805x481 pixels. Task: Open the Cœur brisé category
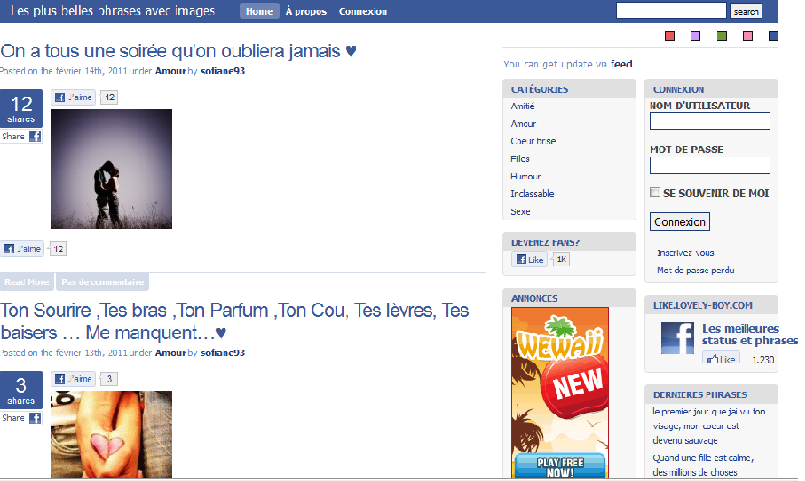pos(533,141)
